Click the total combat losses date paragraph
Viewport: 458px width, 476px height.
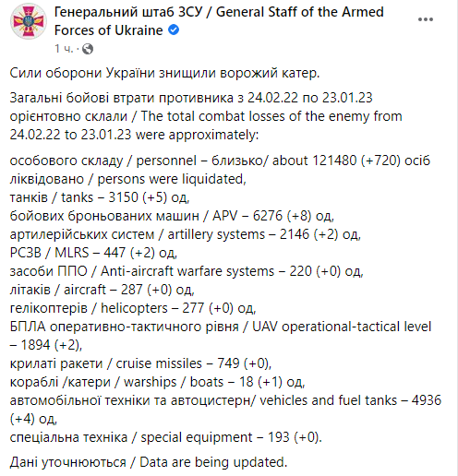tap(206, 116)
